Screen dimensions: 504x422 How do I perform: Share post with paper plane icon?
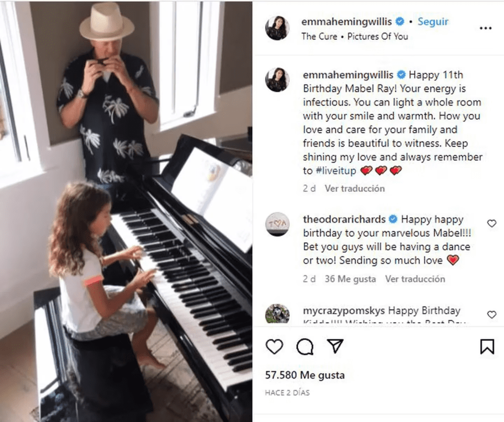pos(335,346)
